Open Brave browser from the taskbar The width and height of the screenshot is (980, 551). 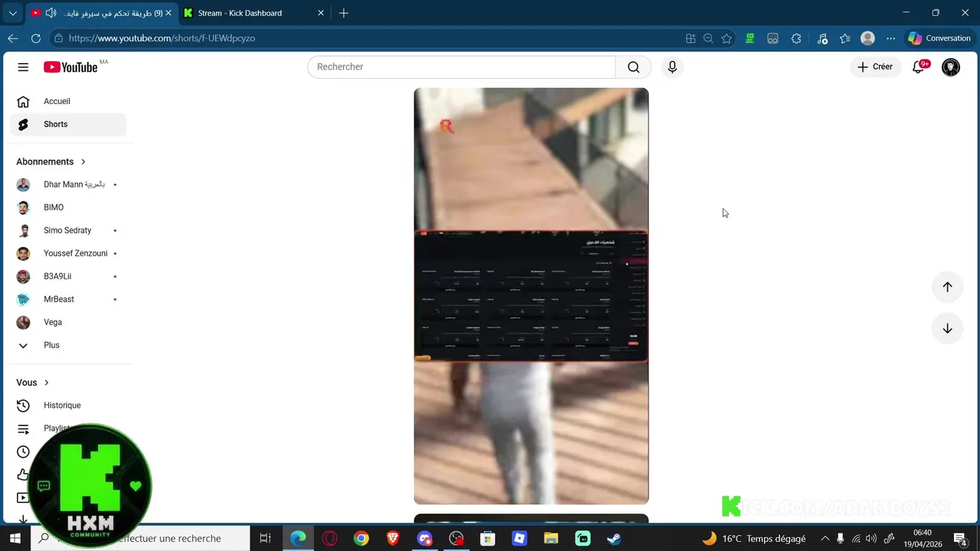tap(393, 538)
